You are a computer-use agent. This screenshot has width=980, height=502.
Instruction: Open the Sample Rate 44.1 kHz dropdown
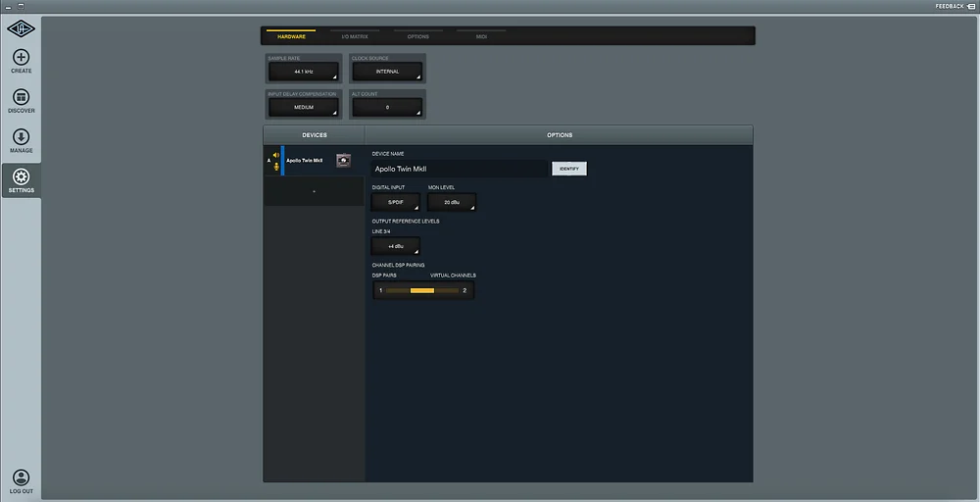[304, 72]
